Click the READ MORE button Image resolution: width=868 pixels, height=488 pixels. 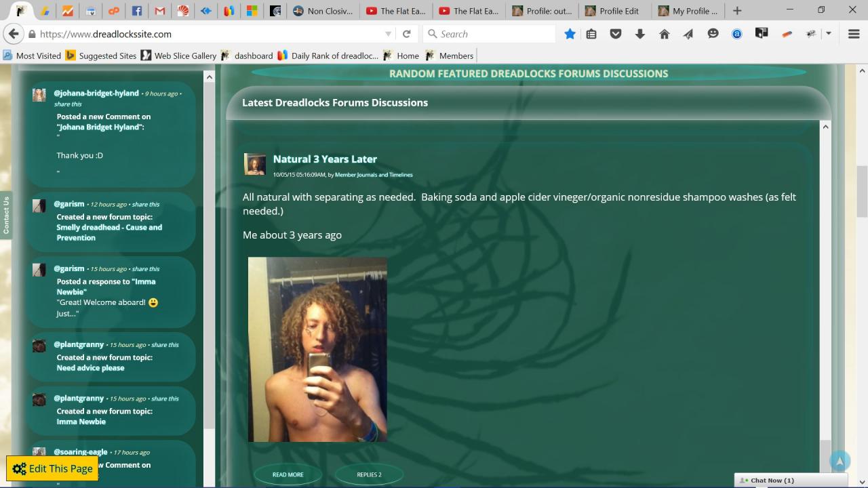[288, 474]
